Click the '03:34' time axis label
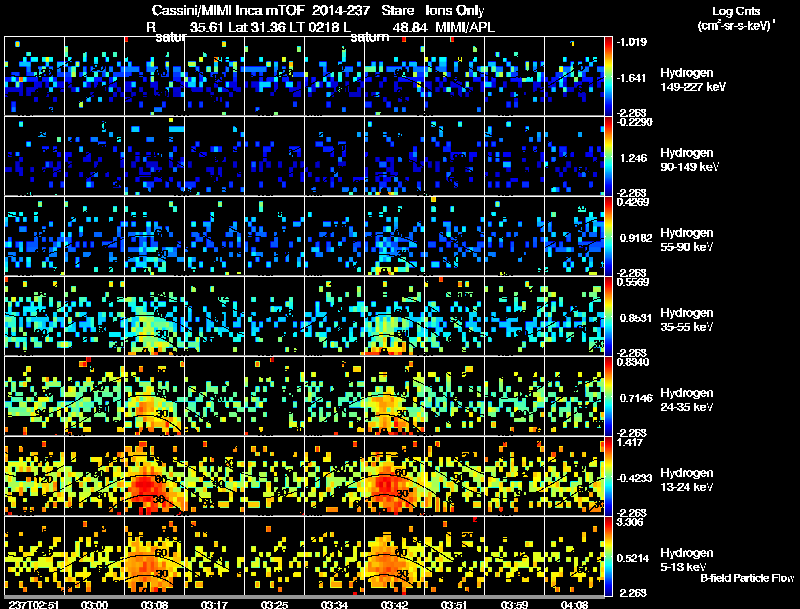800x609 pixels. point(334,604)
